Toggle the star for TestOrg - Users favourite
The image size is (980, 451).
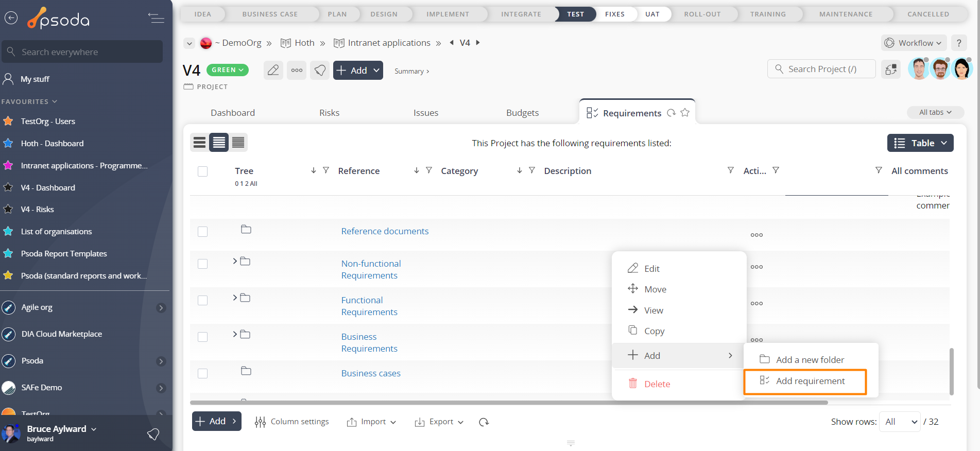(x=8, y=121)
